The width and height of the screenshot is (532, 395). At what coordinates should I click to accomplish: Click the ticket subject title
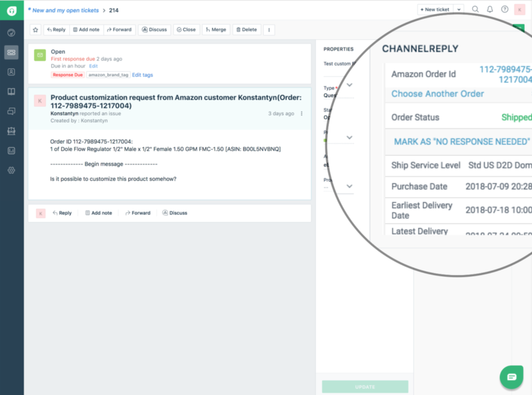(176, 102)
